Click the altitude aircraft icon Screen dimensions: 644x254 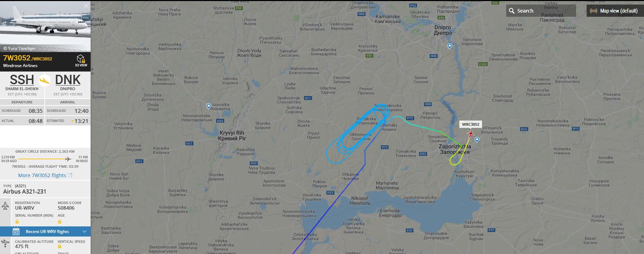pos(5,243)
